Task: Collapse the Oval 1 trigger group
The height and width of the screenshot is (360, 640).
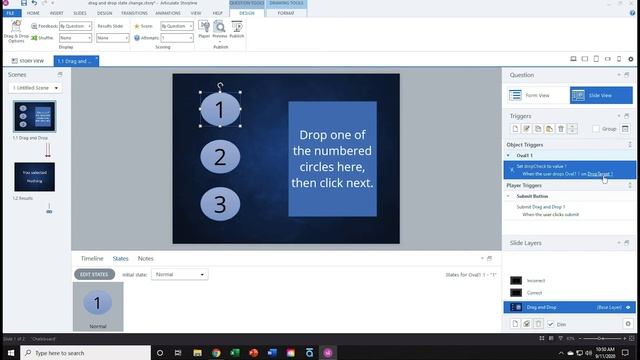Action: click(508, 156)
